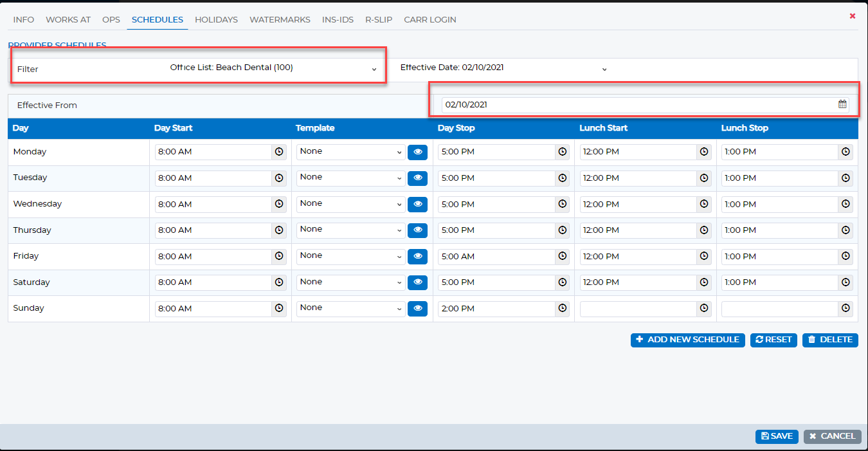Cancel the schedule changes

(x=832, y=436)
